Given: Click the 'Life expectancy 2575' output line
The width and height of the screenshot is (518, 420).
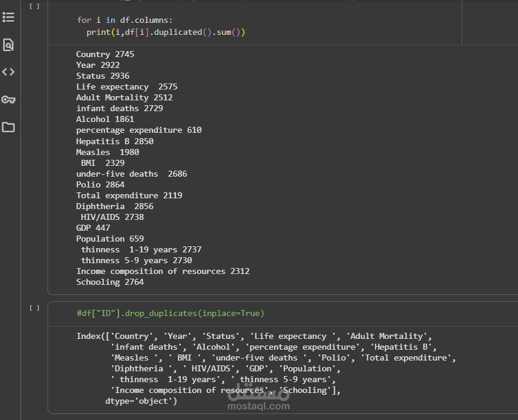Looking at the screenshot, I should pos(127,87).
